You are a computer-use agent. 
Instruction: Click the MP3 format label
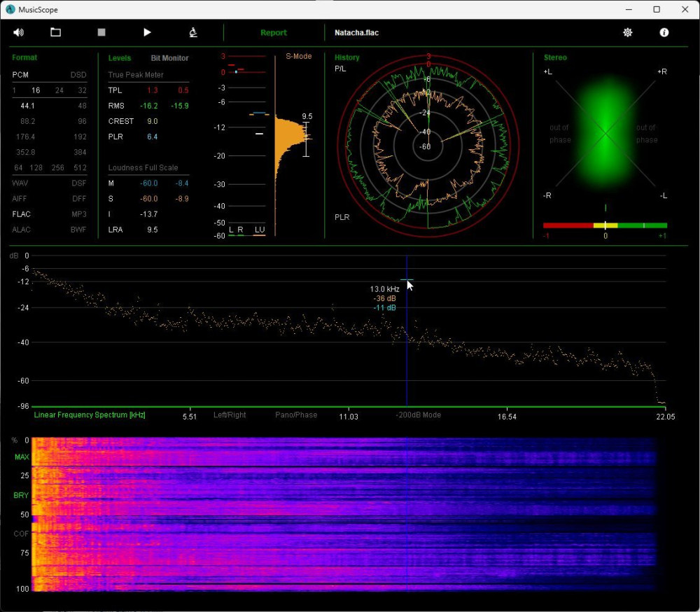(79, 214)
